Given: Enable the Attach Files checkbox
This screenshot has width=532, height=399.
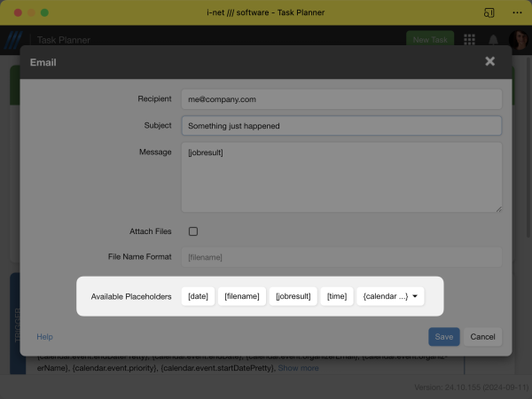Looking at the screenshot, I should (193, 231).
